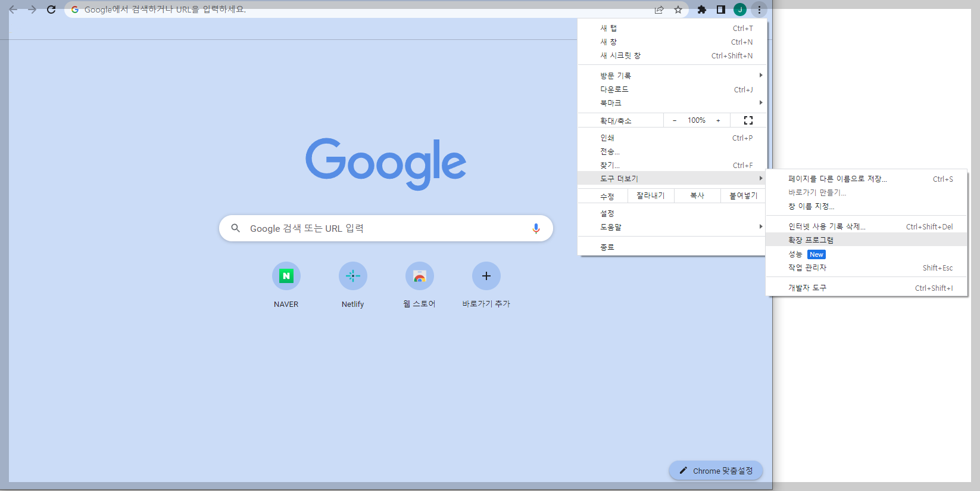Click the Chrome 맞춤설정 button
Viewport: 980px width, 491px height.
[x=716, y=471]
